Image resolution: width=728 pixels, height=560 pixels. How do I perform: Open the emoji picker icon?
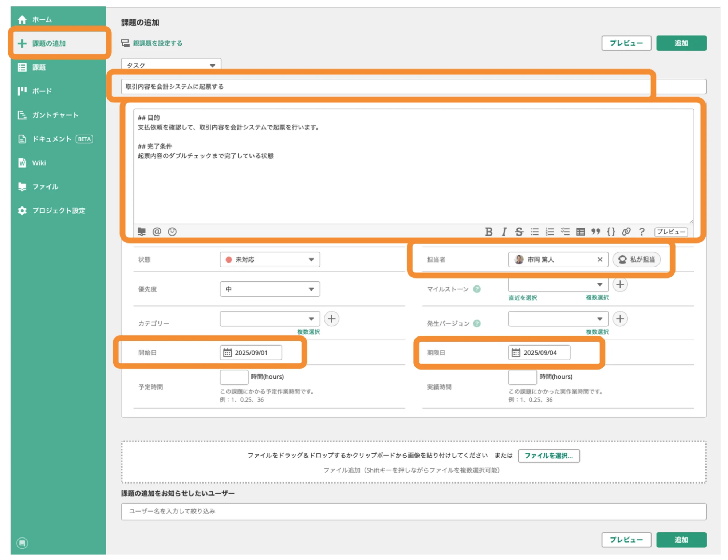pos(172,232)
